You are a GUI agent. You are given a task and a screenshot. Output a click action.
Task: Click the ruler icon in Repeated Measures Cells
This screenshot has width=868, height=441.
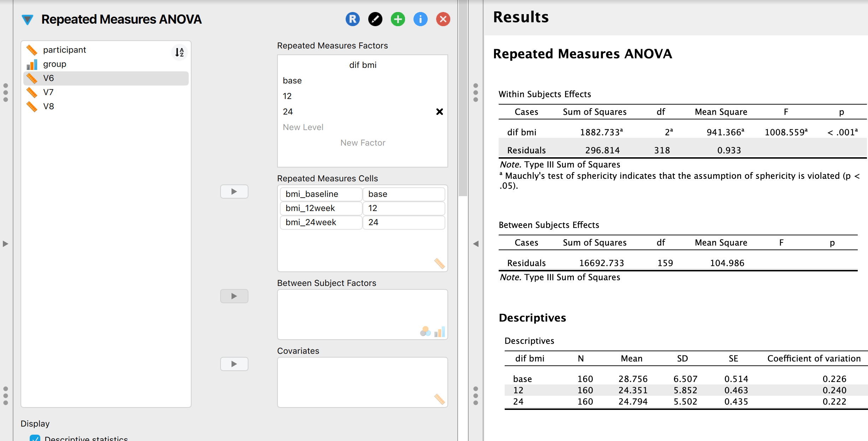pos(440,264)
